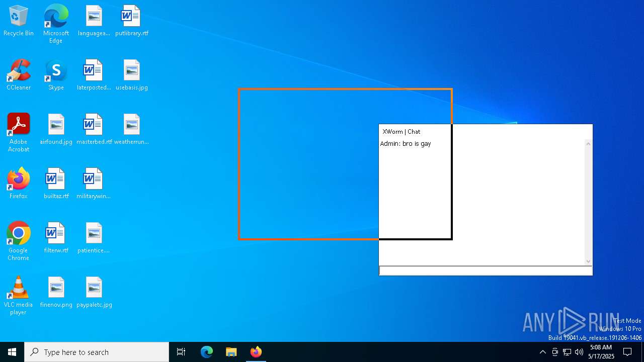Open the Windows Start menu
The image size is (644, 362).
12,352
